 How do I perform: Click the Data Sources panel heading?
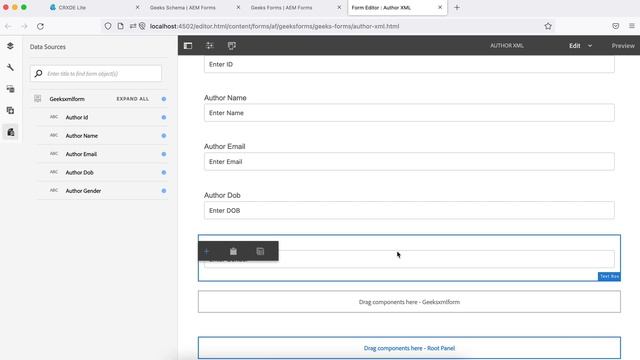pyautogui.click(x=48, y=47)
